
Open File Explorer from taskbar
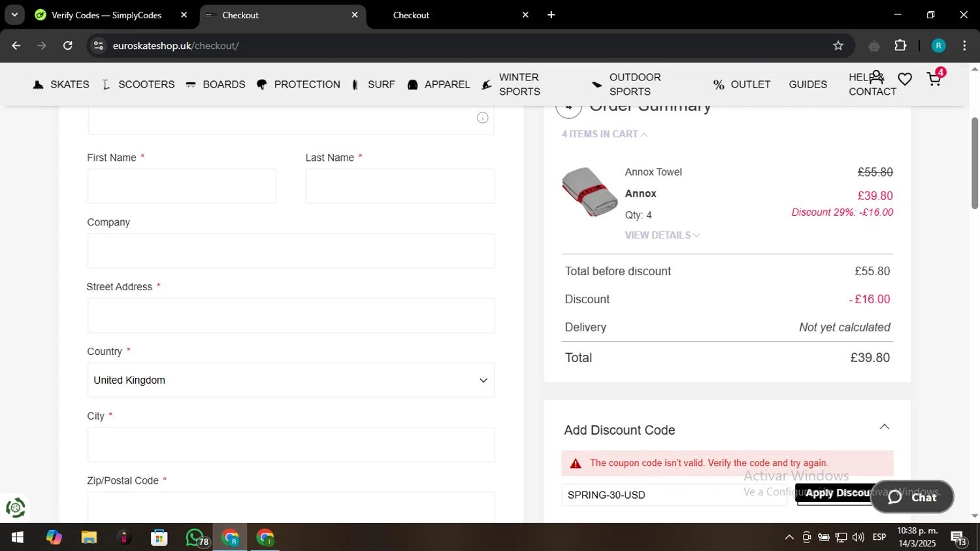tap(89, 537)
